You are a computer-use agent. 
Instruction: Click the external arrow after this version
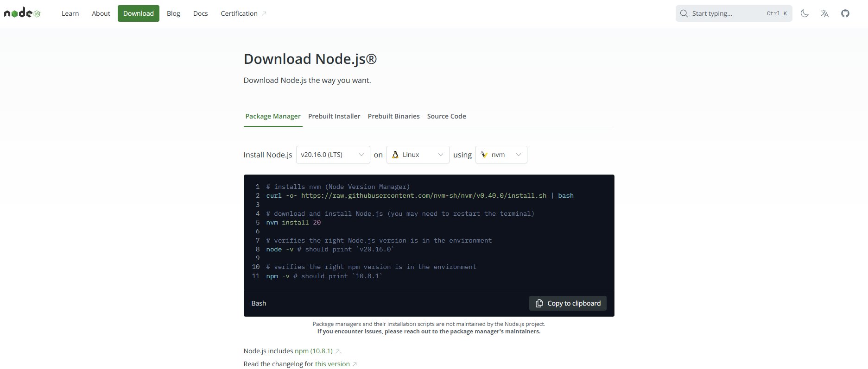coord(355,364)
